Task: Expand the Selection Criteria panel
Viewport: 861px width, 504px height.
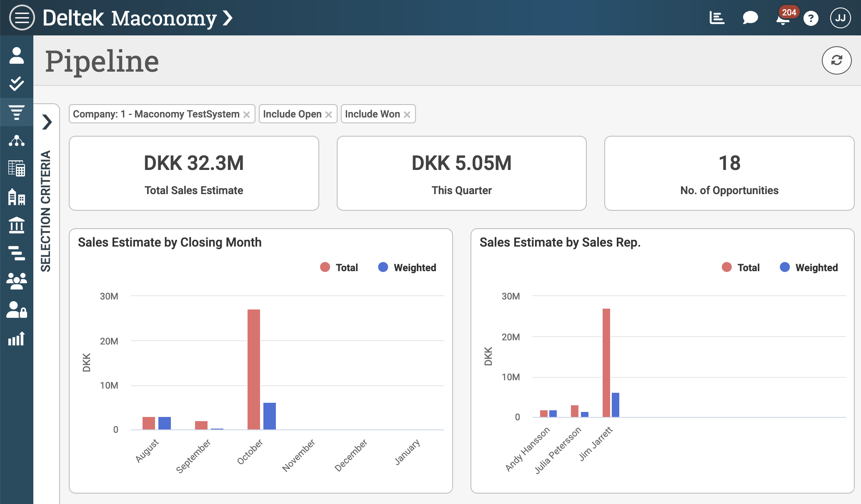Action: point(47,122)
